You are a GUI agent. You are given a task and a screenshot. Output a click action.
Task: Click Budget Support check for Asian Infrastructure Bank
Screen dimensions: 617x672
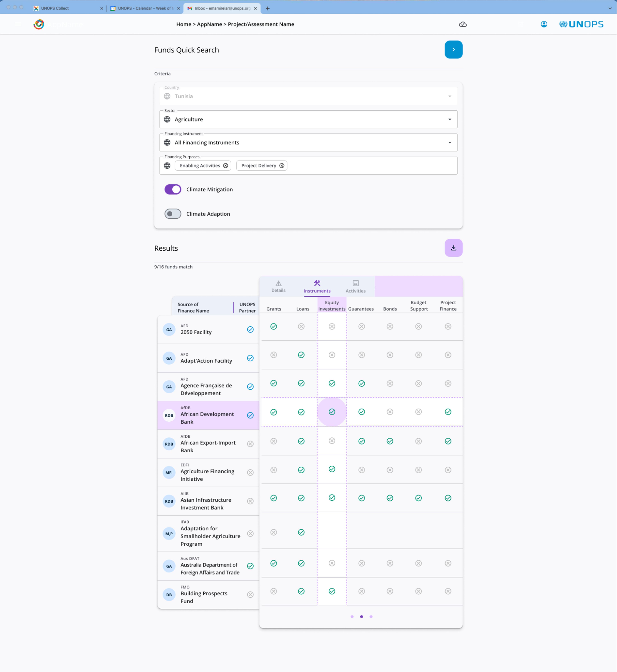(418, 498)
